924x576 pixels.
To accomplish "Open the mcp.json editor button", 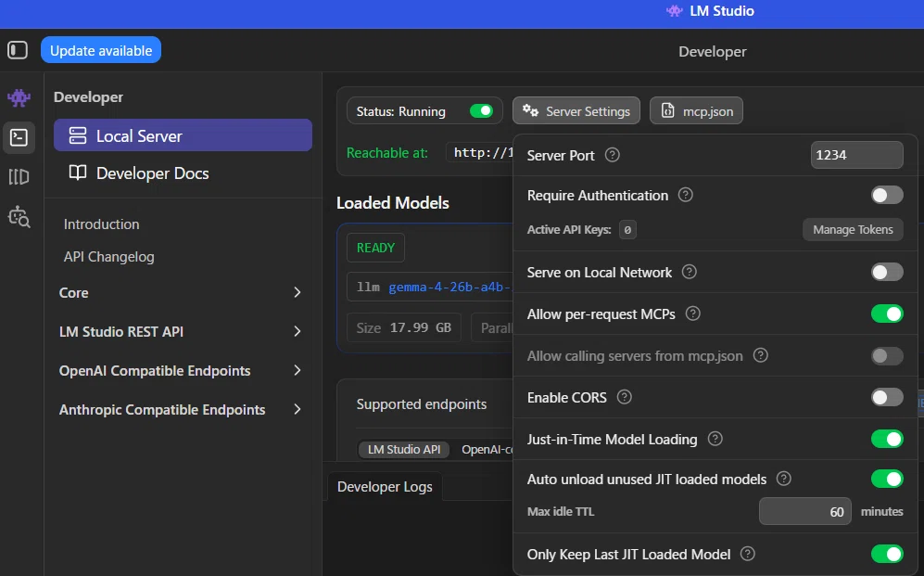I will 696,110.
